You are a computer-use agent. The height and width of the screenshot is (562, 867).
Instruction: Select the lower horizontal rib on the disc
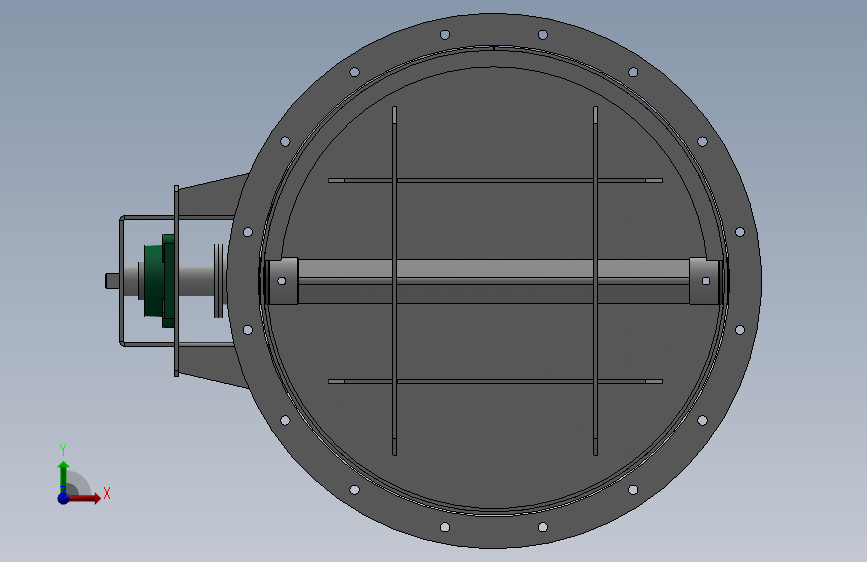tap(495, 382)
